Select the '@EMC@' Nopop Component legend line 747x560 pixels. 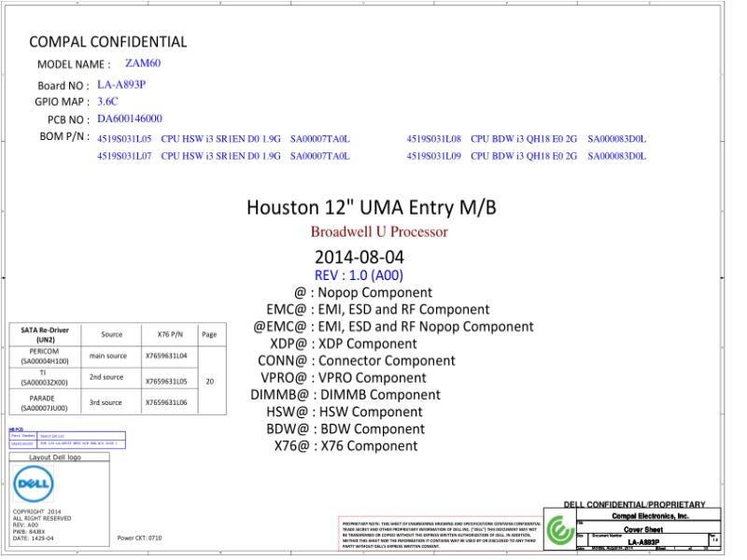(x=393, y=327)
